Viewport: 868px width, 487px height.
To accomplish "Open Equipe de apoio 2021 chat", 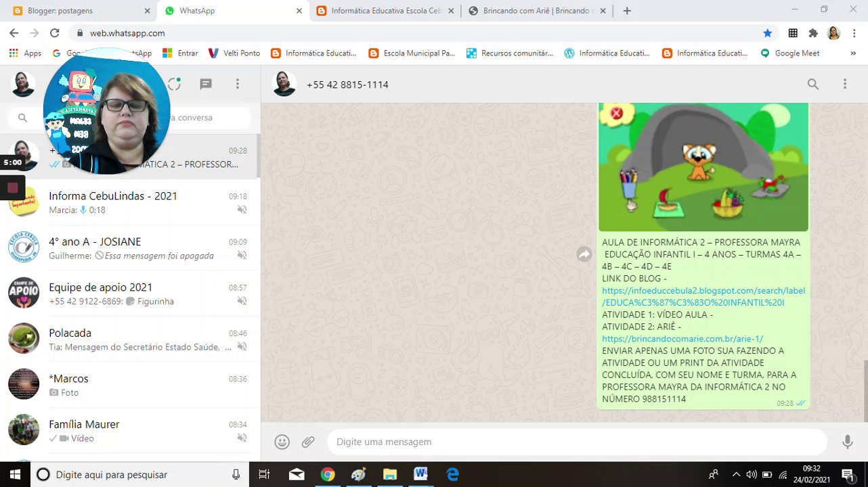I will coord(130,294).
